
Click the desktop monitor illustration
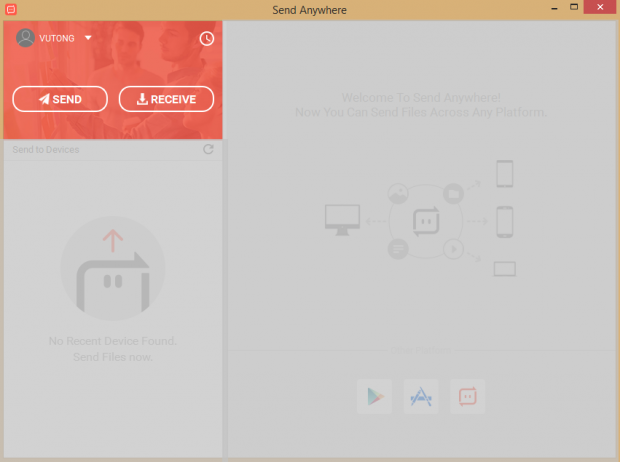[343, 219]
